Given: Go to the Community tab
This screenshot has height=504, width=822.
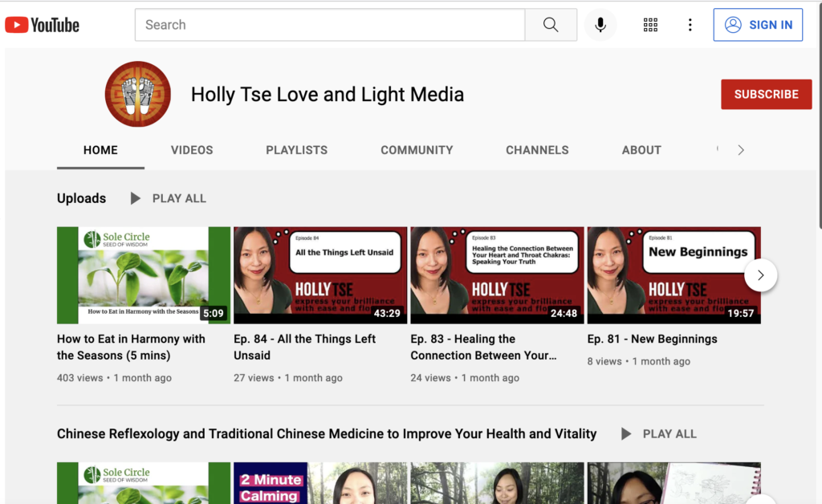Looking at the screenshot, I should pos(417,150).
